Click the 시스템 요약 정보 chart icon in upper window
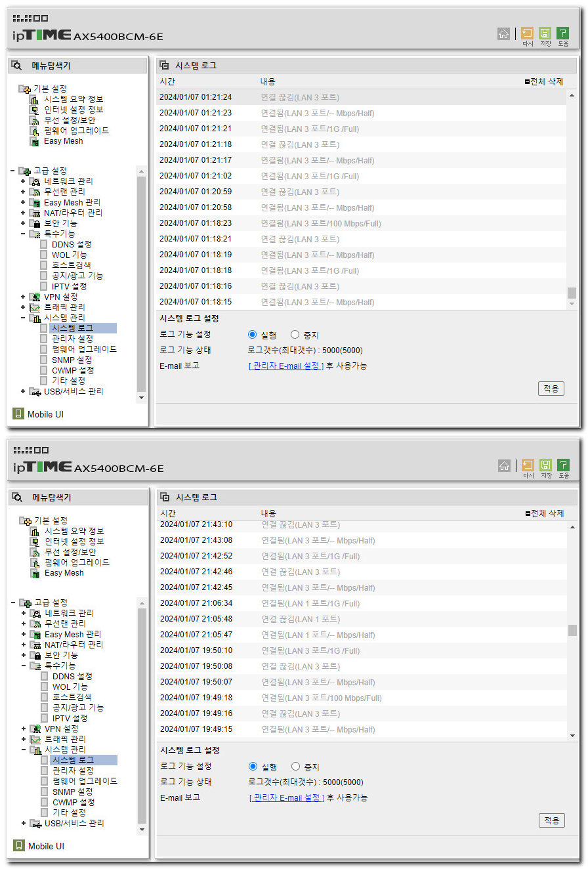588x869 pixels. tap(34, 99)
